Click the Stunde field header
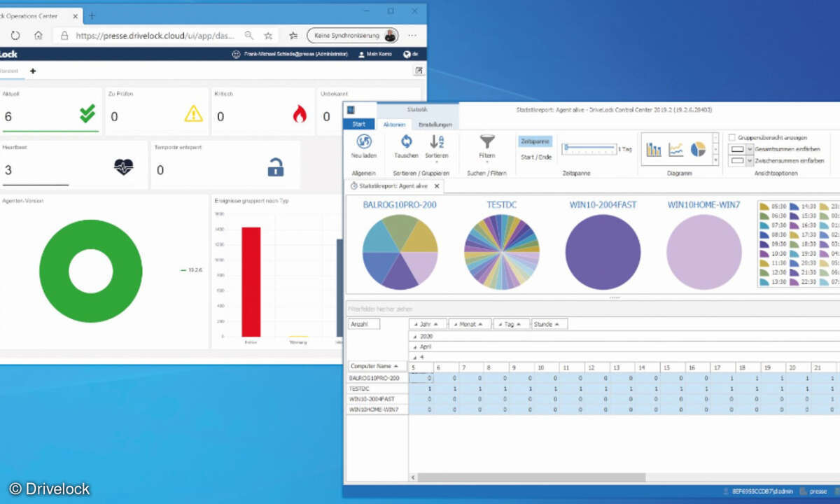Image resolution: width=840 pixels, height=504 pixels. pos(549,324)
